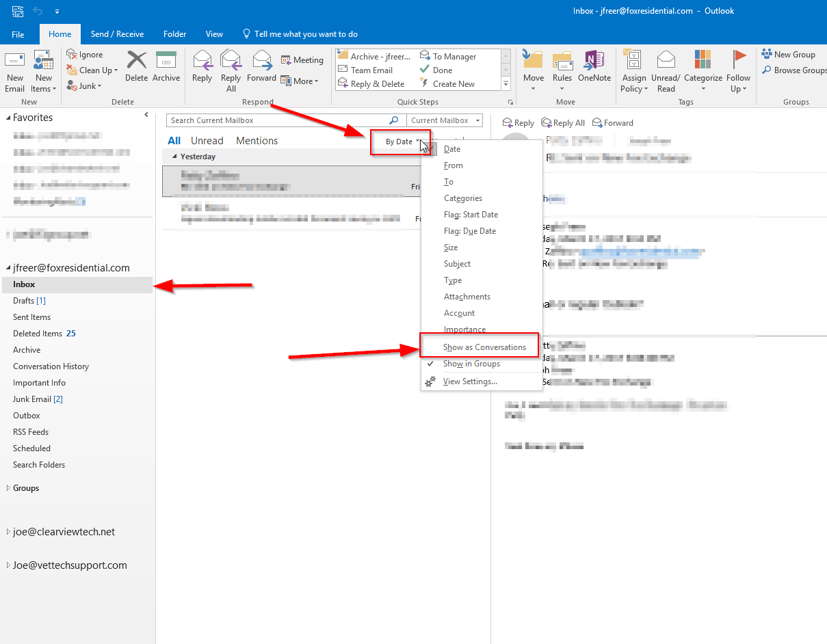Open the Rules icon in the Move group

click(562, 70)
